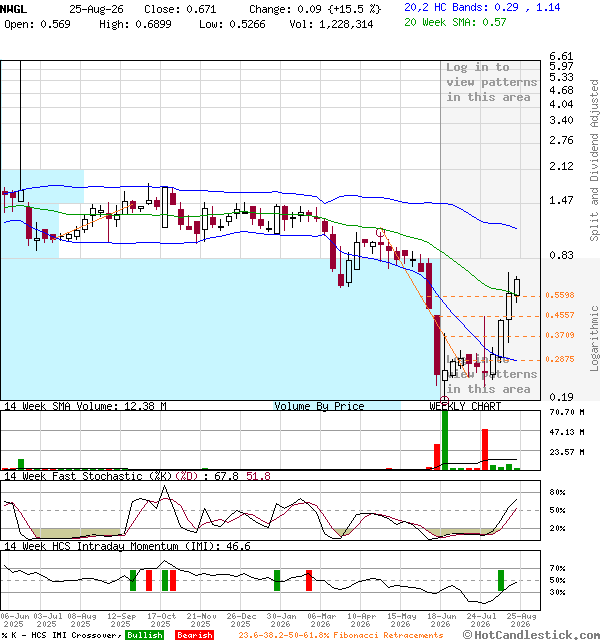The height and width of the screenshot is (640, 600).
Task: Click the 70.70 M volume axis label
Action: (567, 412)
